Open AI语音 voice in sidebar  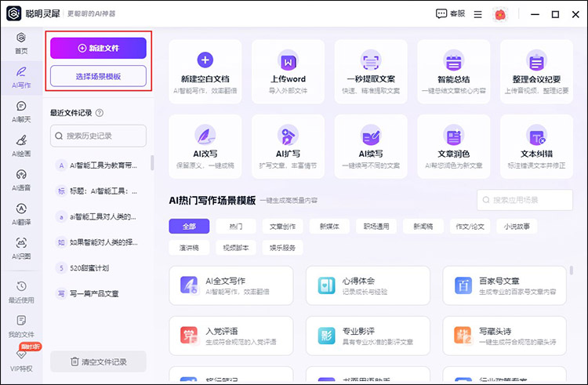click(21, 180)
